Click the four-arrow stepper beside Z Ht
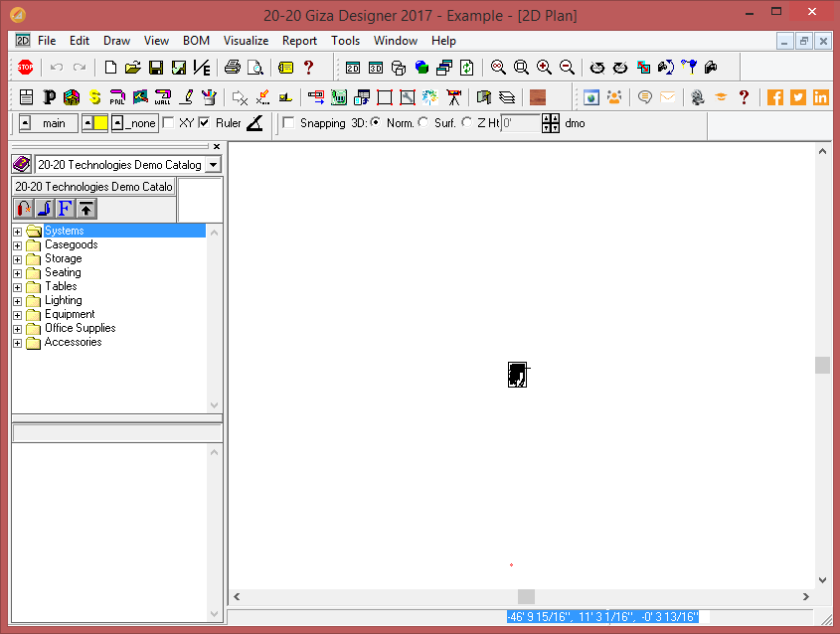This screenshot has height=634, width=840. [550, 123]
